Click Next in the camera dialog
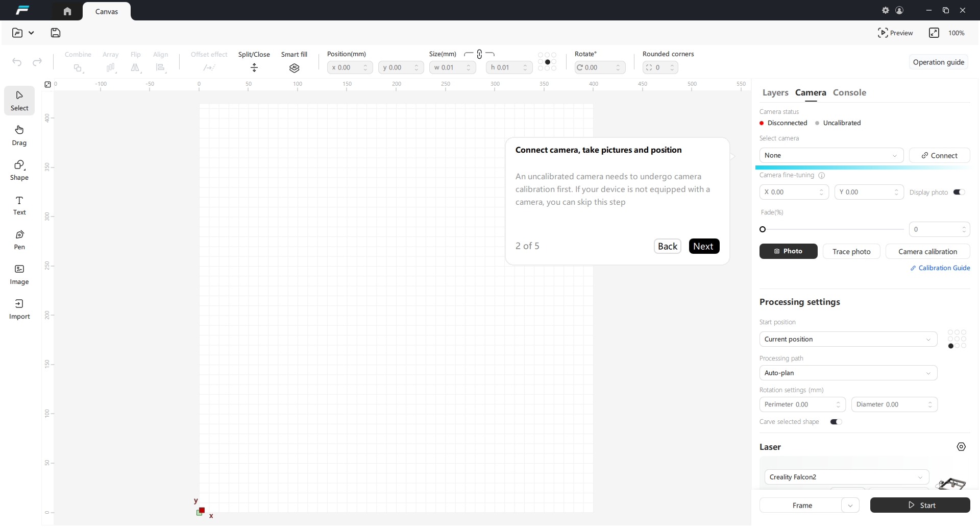Image resolution: width=980 pixels, height=527 pixels. click(x=704, y=246)
